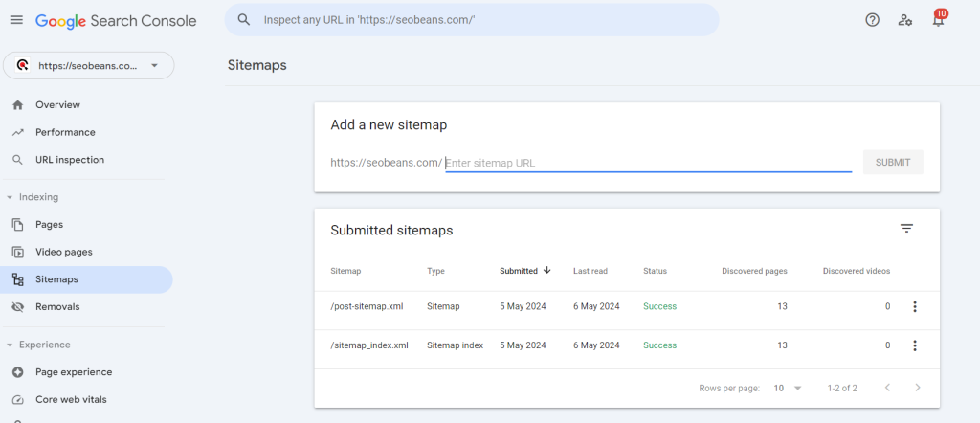
Task: Click the Page experience plus-circle icon
Action: (18, 372)
